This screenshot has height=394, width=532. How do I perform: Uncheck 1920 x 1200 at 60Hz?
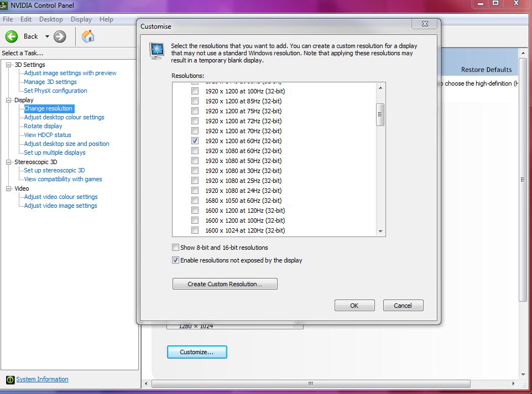point(195,141)
